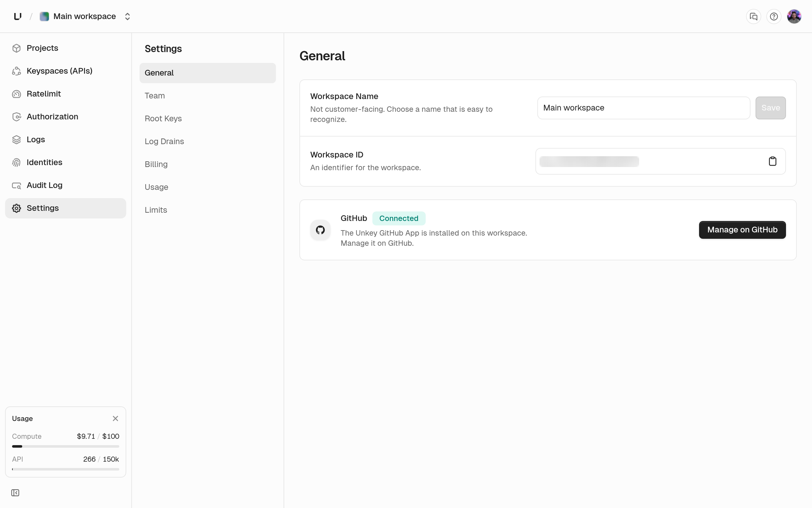The height and width of the screenshot is (508, 812).
Task: Click the Ratelimit gauge icon
Action: (x=16, y=94)
